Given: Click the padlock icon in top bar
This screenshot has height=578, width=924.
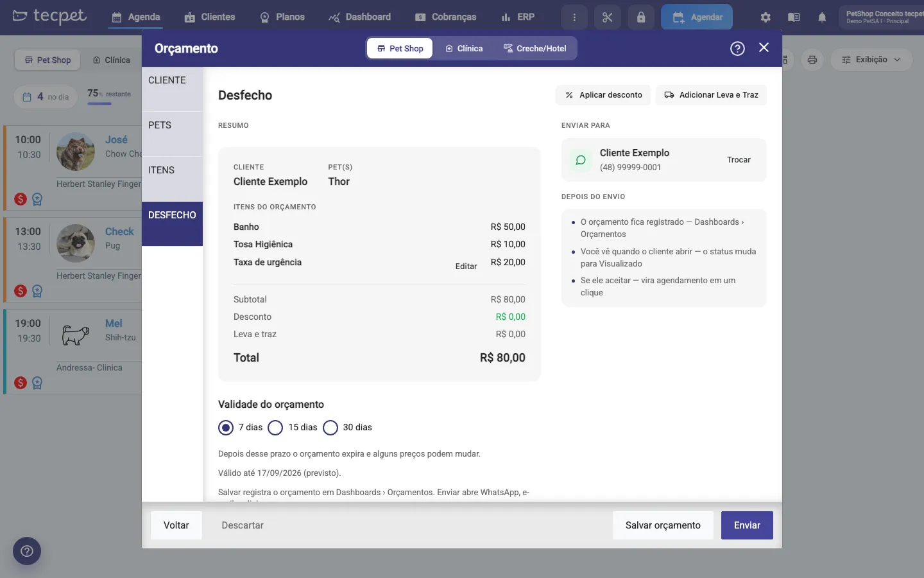Looking at the screenshot, I should [x=641, y=17].
